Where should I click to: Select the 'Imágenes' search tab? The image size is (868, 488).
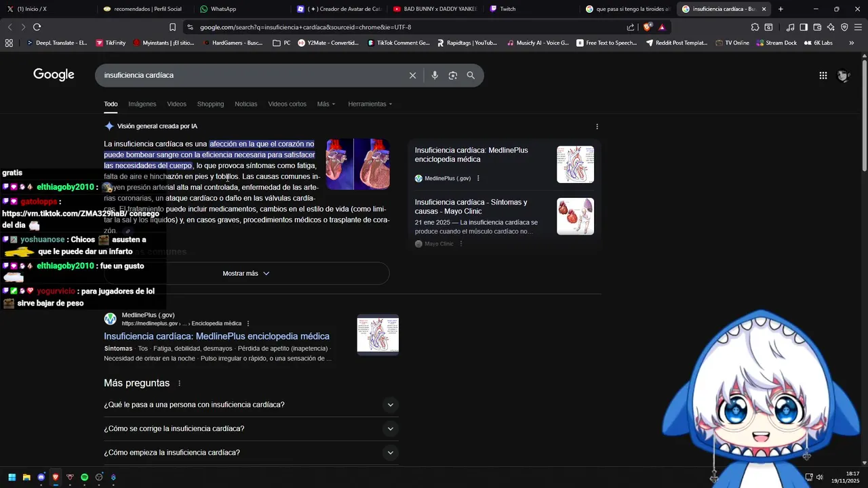(142, 104)
